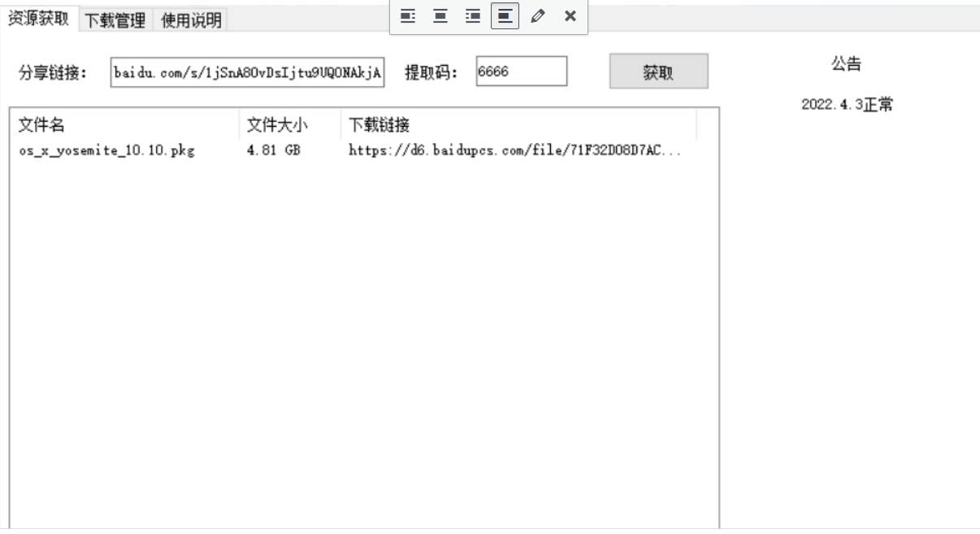
Task: Select the left-align icon in floating toolbar
Action: point(406,16)
